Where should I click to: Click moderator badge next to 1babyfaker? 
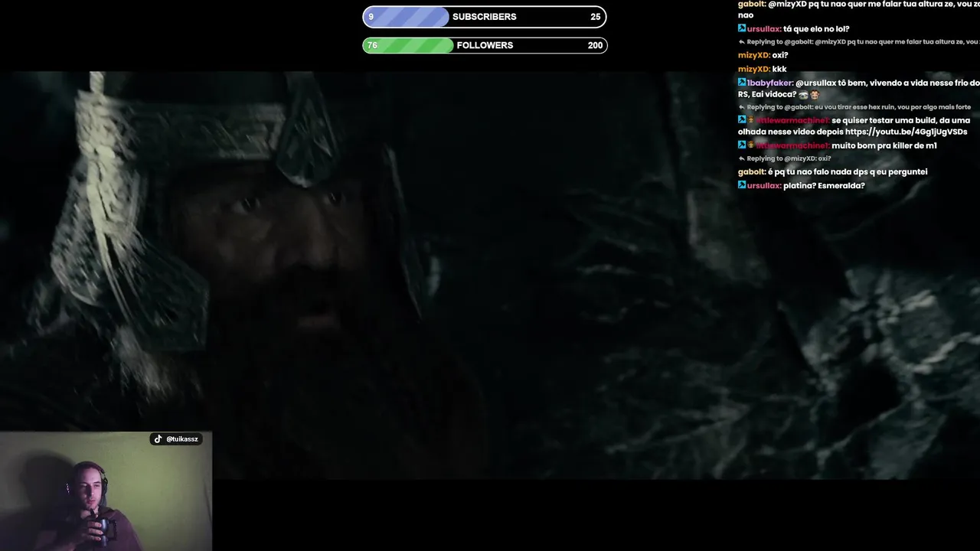[x=742, y=83]
